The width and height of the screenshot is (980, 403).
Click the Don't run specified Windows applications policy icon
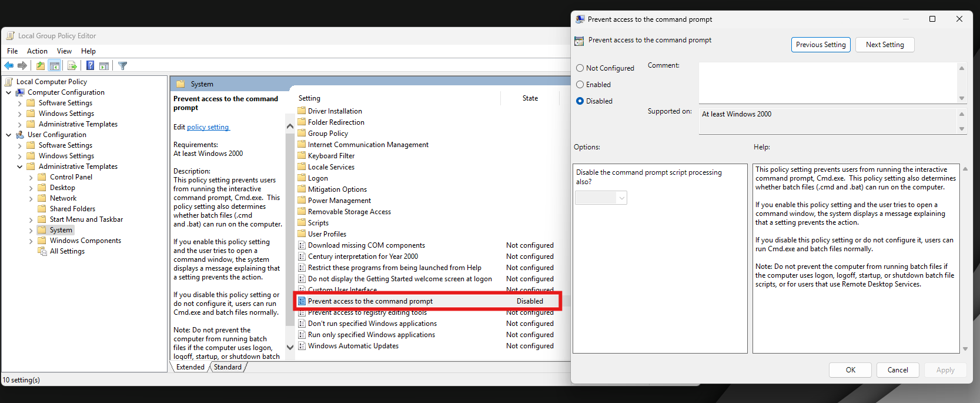(302, 324)
